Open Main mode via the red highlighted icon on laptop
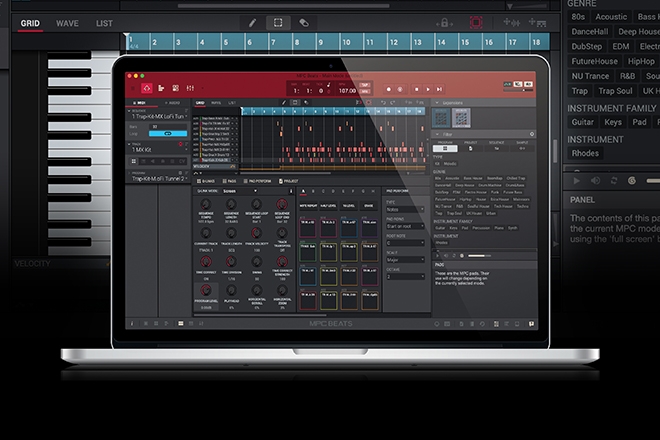 (x=146, y=88)
